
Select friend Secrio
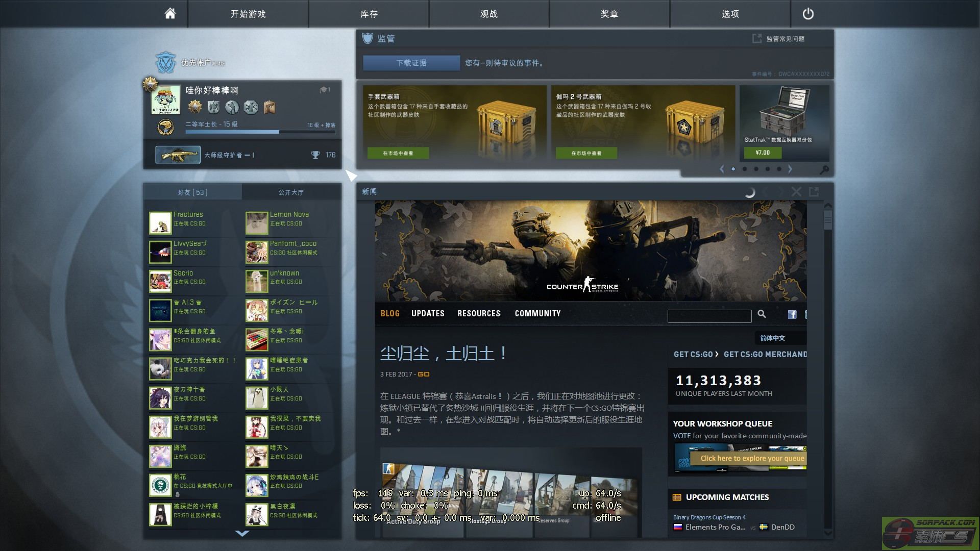[196, 282]
